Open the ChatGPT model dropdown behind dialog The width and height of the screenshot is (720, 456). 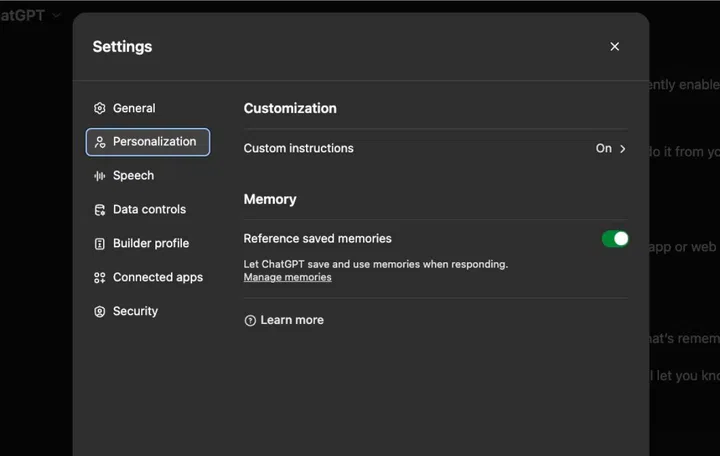[x=56, y=15]
